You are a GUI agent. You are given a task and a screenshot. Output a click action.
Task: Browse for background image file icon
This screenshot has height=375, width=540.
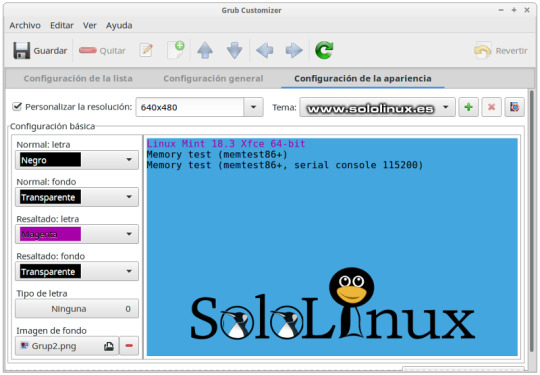pyautogui.click(x=109, y=346)
